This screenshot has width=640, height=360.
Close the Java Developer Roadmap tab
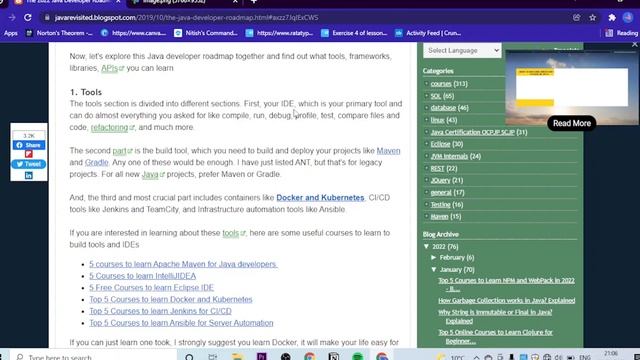pos(118,2)
